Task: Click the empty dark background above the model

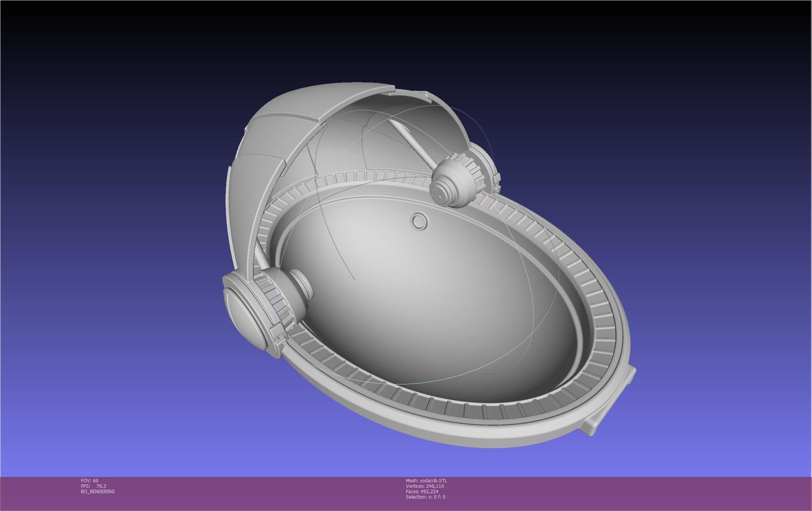Action: click(x=407, y=39)
